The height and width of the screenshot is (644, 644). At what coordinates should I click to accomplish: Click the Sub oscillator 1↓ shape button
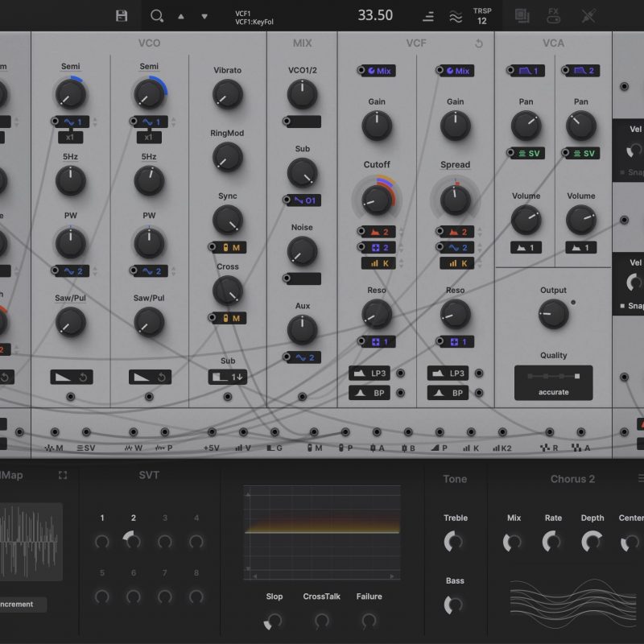tap(228, 377)
